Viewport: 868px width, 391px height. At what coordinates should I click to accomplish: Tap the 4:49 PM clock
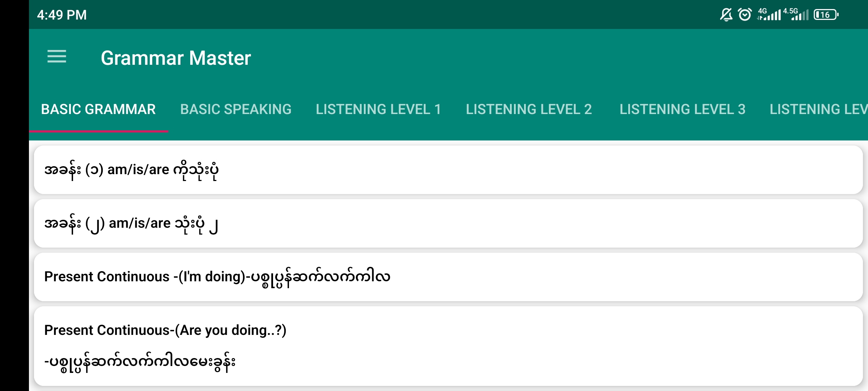(x=62, y=15)
